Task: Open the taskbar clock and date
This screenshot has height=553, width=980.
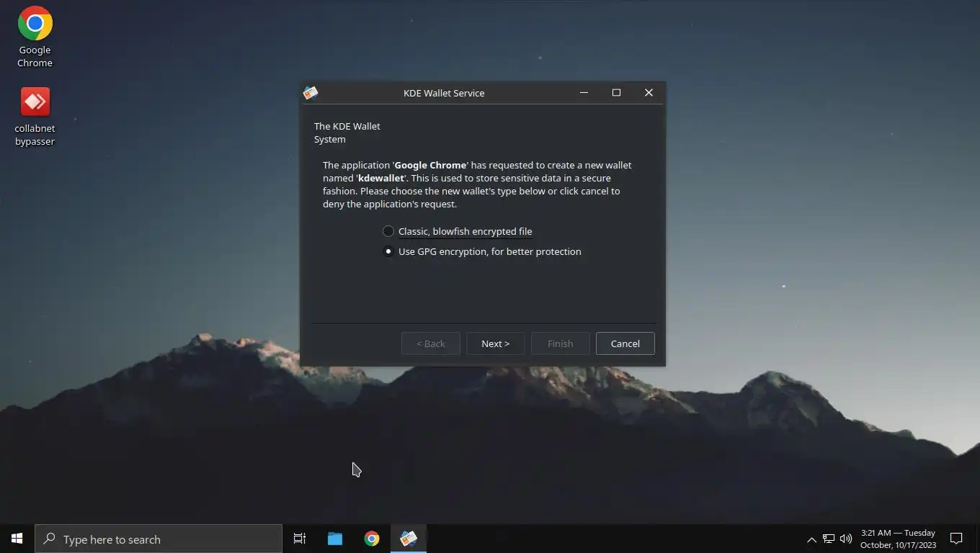Action: [x=899, y=539]
